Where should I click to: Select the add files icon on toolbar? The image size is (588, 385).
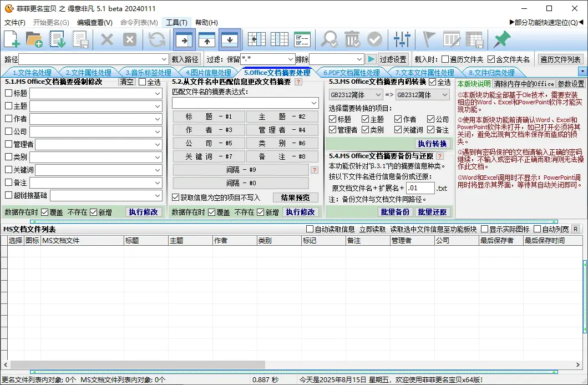point(12,39)
